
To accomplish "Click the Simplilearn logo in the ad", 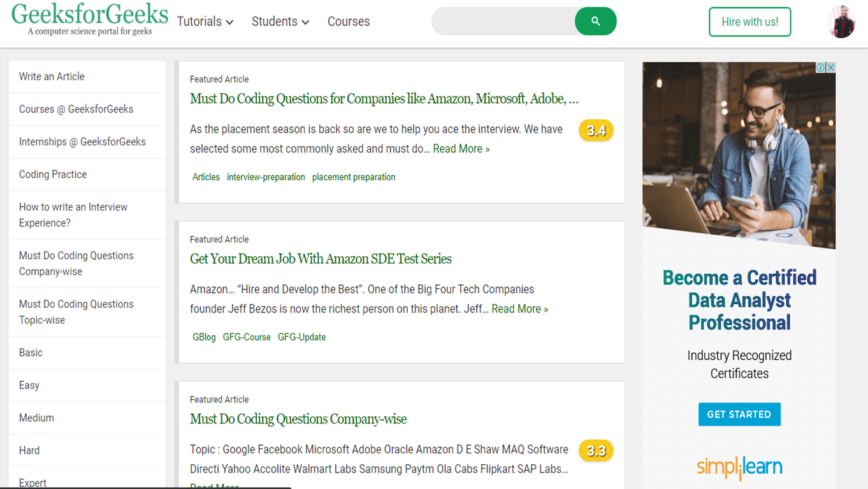I will [739, 467].
